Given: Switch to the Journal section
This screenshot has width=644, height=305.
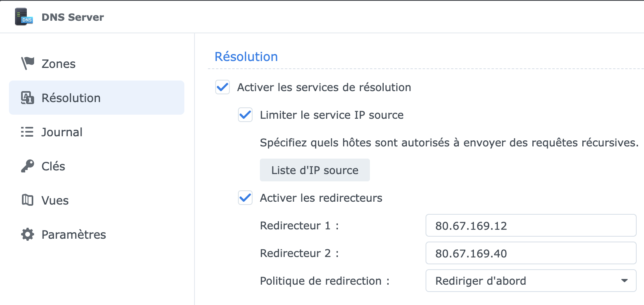Looking at the screenshot, I should [62, 132].
